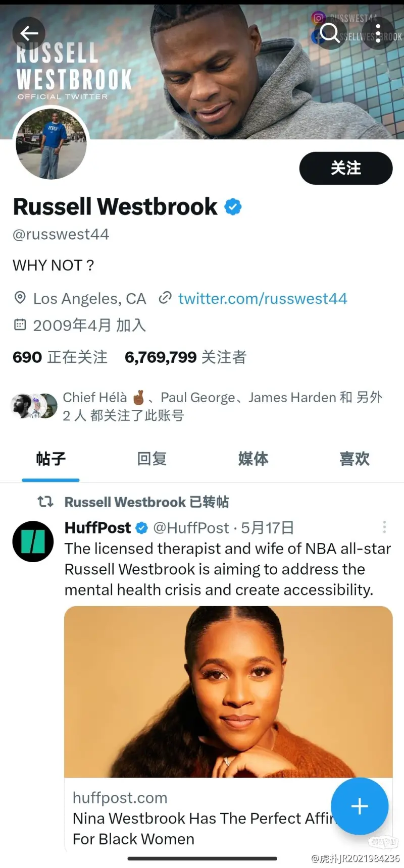The width and height of the screenshot is (404, 868).
Task: Open the huffpost.com Nina Westbrook article card
Action: click(x=228, y=729)
